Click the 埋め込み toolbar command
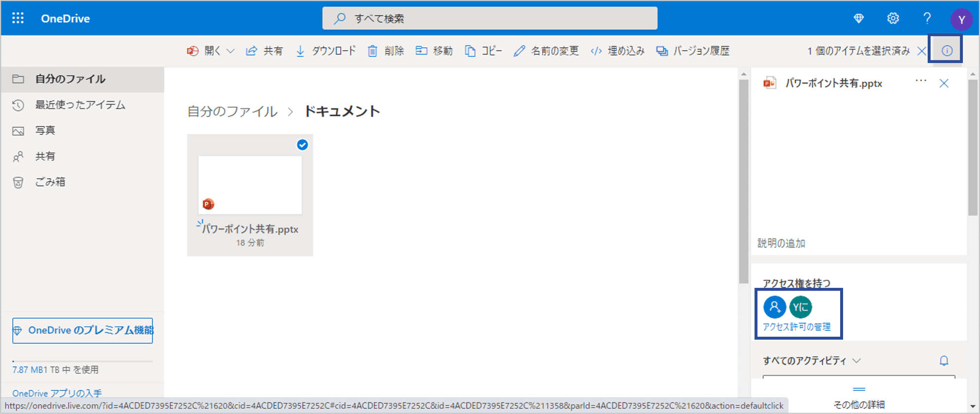Viewport: 980px width, 414px height. (x=617, y=51)
